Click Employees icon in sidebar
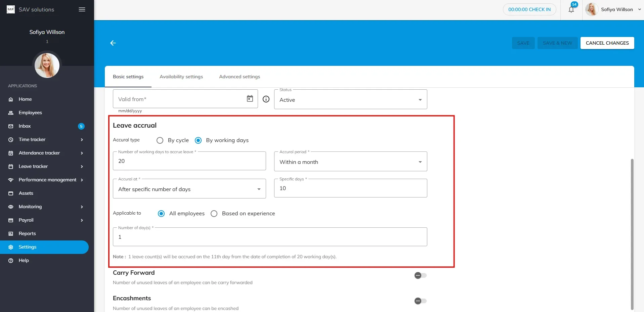The height and width of the screenshot is (312, 644). (x=11, y=113)
